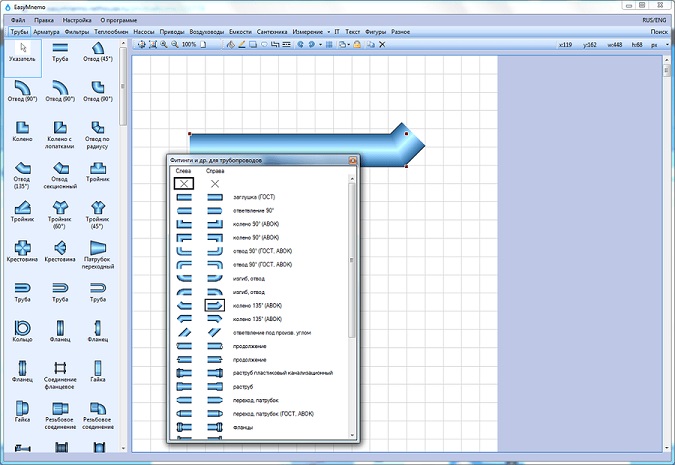Screen dimensions: 675x465
Task: Select the 'none' X option under Справа
Action: [x=215, y=184]
